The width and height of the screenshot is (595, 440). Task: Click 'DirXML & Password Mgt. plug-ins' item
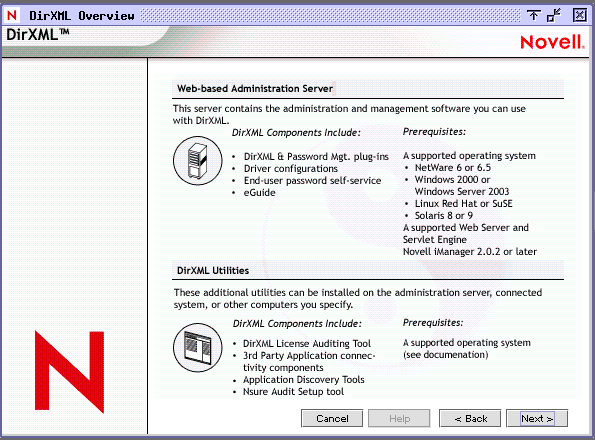click(316, 157)
